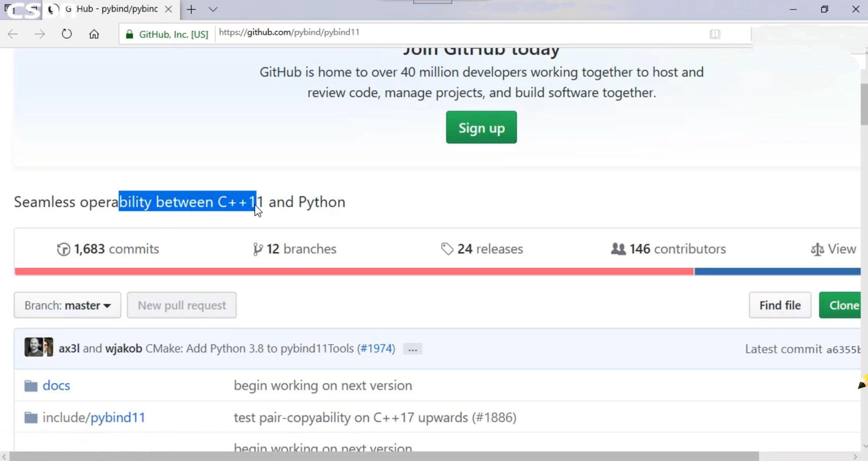
Task: Click 'Seamless operability' repository description text
Action: coord(180,202)
